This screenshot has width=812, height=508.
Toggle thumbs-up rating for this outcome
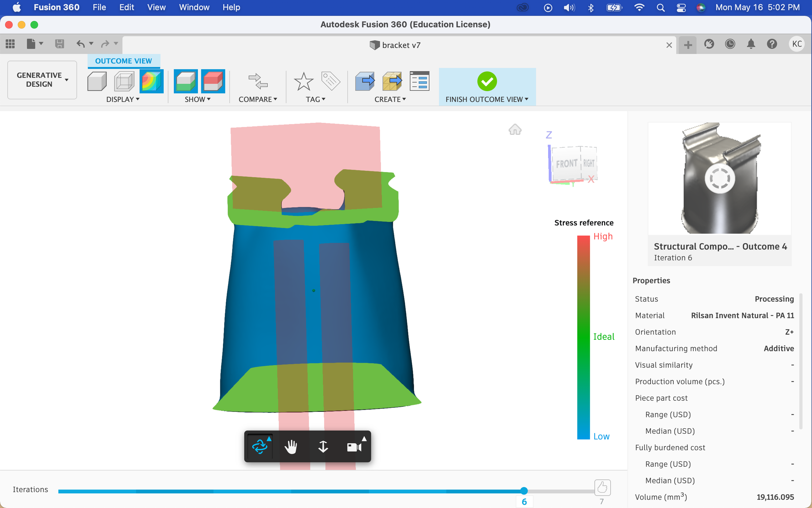coord(602,488)
